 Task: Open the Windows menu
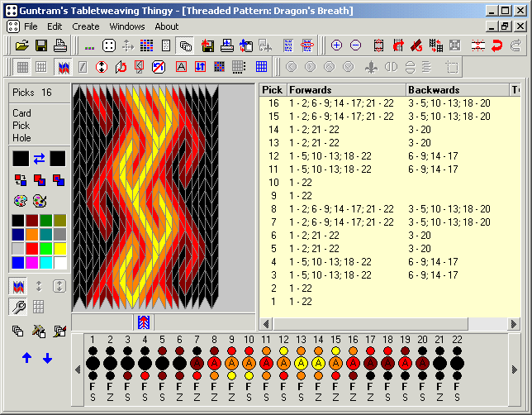tap(126, 26)
